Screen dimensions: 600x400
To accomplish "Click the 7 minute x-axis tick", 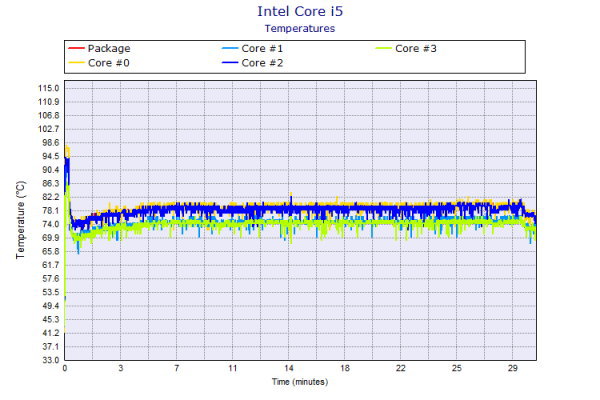I will [177, 369].
